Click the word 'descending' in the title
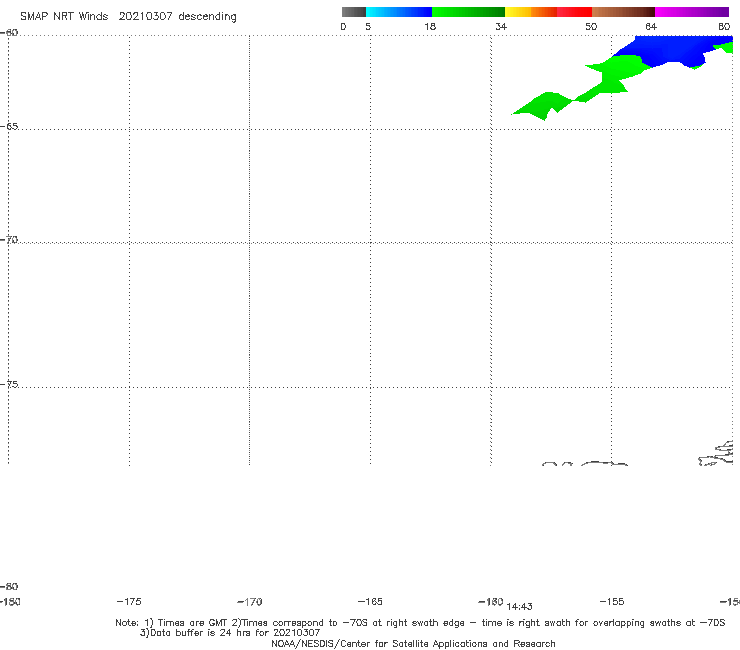This screenshot has height=650, width=740. coord(207,17)
